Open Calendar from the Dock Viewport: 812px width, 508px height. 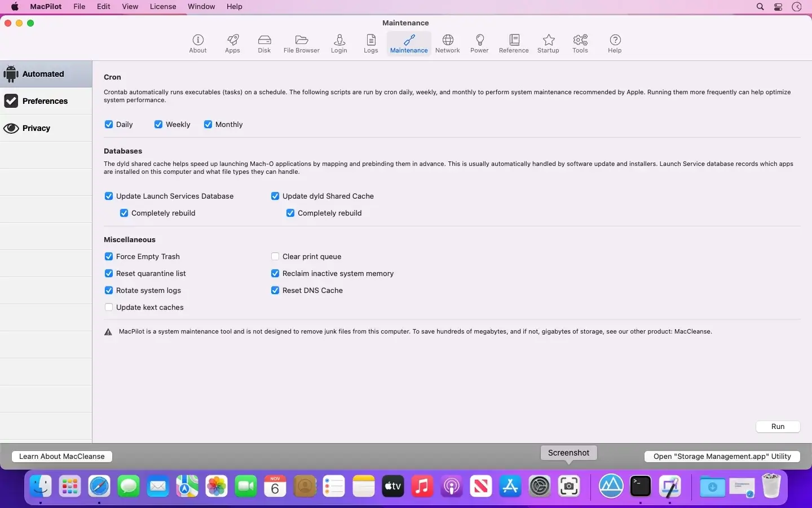(x=275, y=486)
